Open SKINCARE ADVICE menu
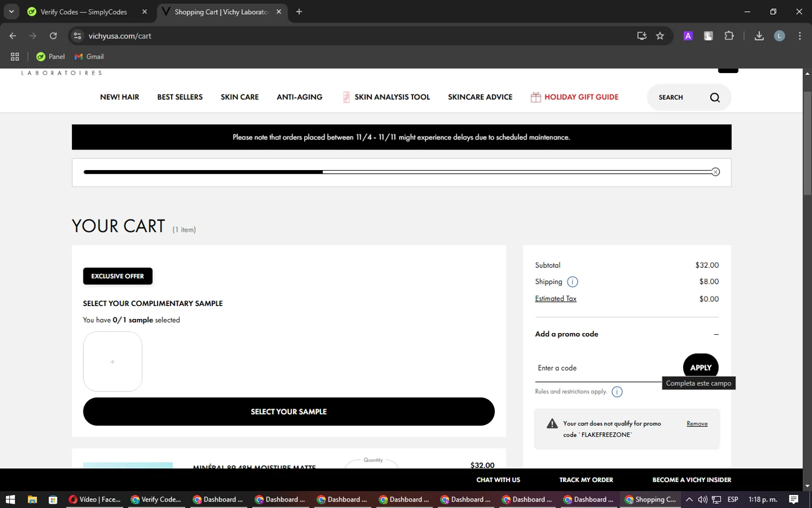 480,97
